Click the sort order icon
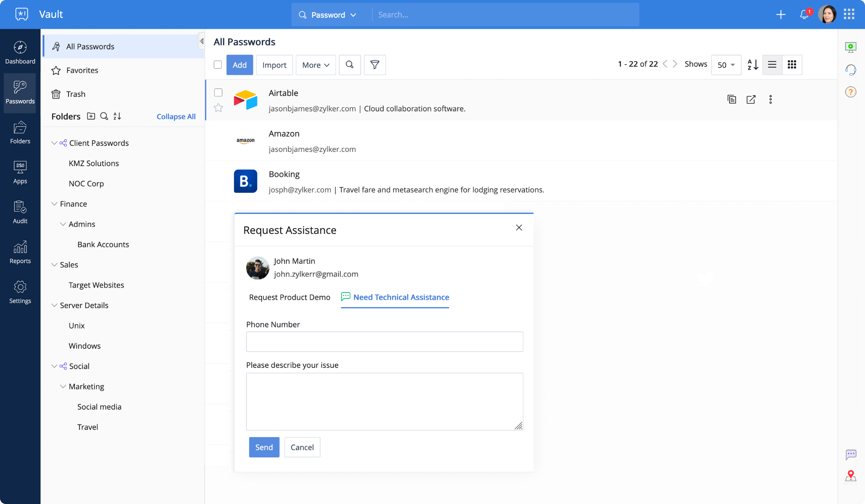Image resolution: width=865 pixels, height=504 pixels. pyautogui.click(x=754, y=65)
